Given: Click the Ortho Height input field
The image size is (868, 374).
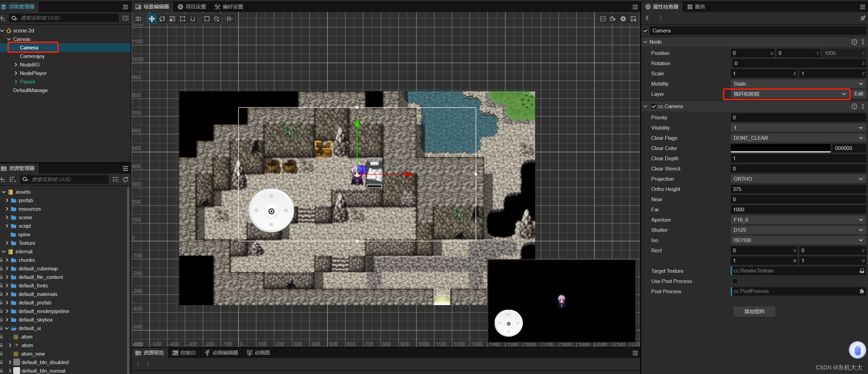Looking at the screenshot, I should (x=798, y=189).
